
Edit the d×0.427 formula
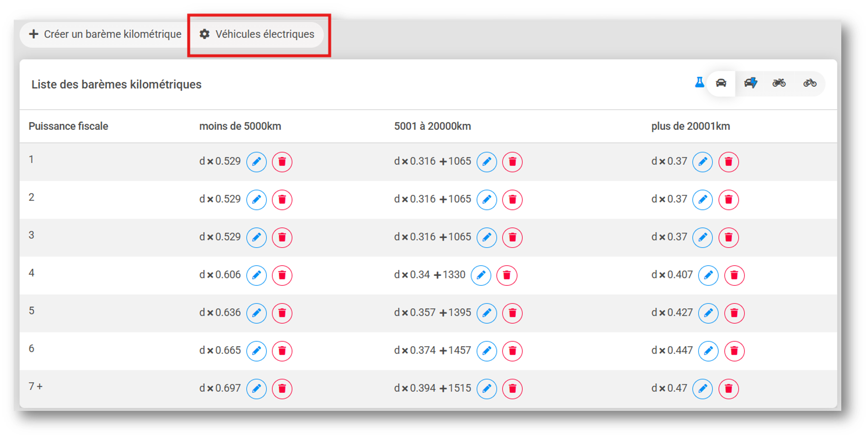[708, 313]
